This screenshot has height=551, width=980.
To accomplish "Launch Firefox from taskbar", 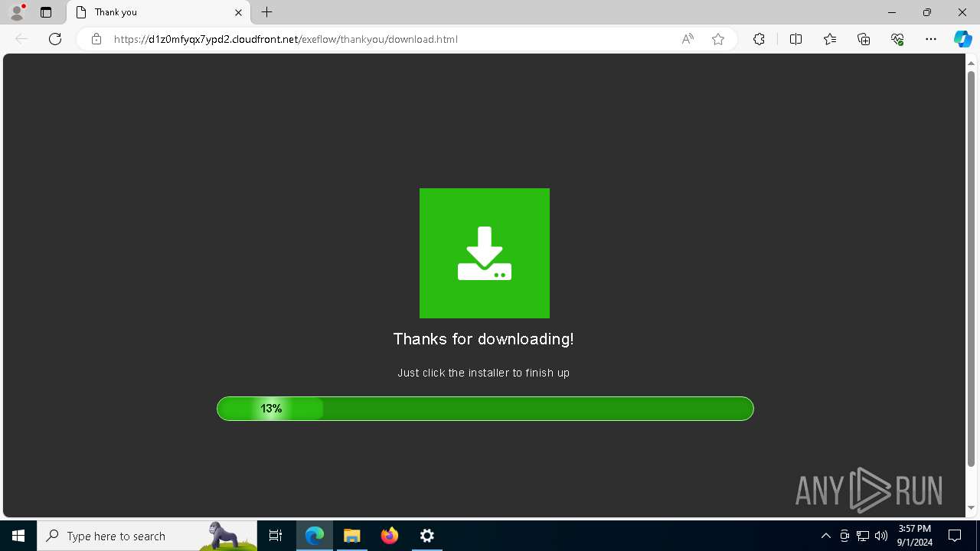I will click(x=390, y=536).
